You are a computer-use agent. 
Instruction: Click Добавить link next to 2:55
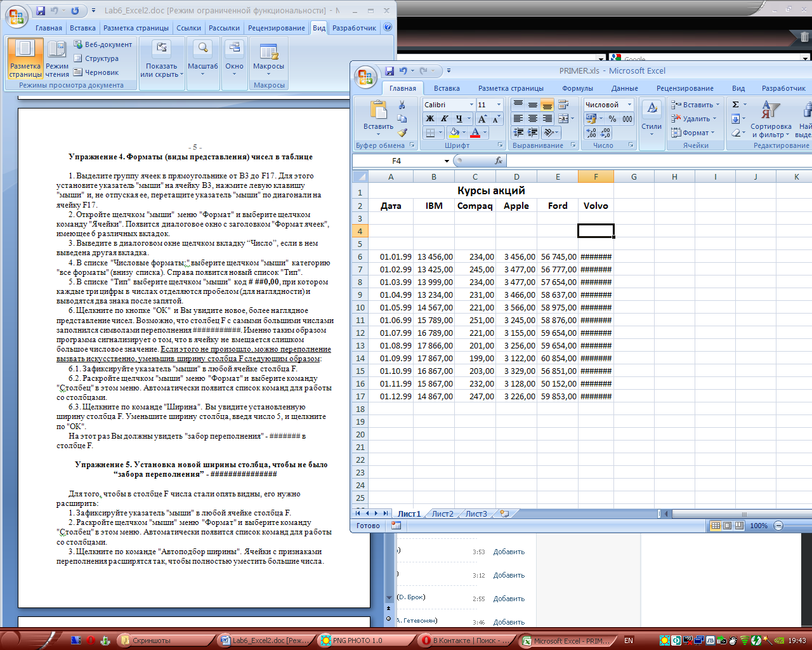[x=509, y=599]
